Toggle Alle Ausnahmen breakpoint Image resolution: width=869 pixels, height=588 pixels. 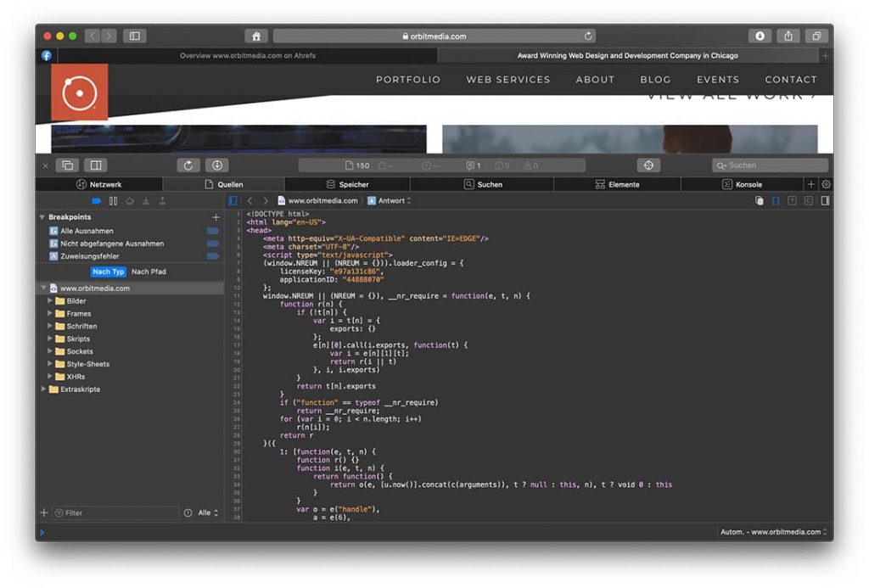(x=213, y=231)
